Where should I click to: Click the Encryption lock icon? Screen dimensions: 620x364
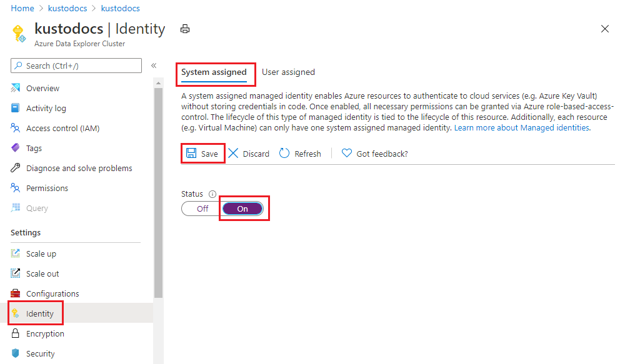pyautogui.click(x=15, y=333)
